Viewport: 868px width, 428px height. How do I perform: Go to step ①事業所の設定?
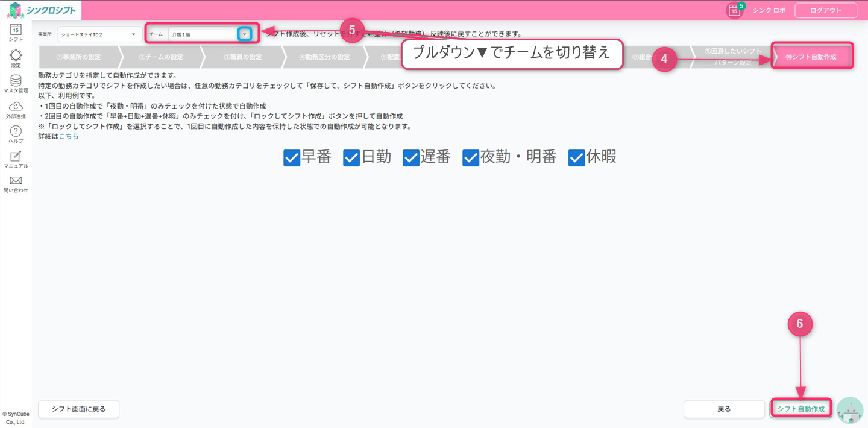point(78,57)
